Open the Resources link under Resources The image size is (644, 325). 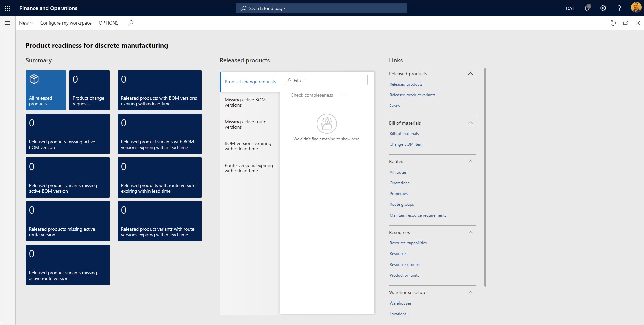pyautogui.click(x=398, y=254)
